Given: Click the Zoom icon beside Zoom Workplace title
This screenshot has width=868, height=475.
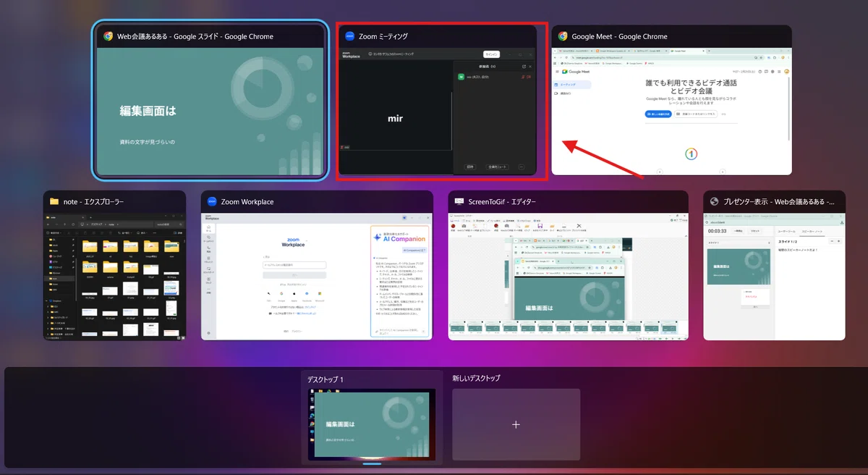Looking at the screenshot, I should click(x=212, y=202).
